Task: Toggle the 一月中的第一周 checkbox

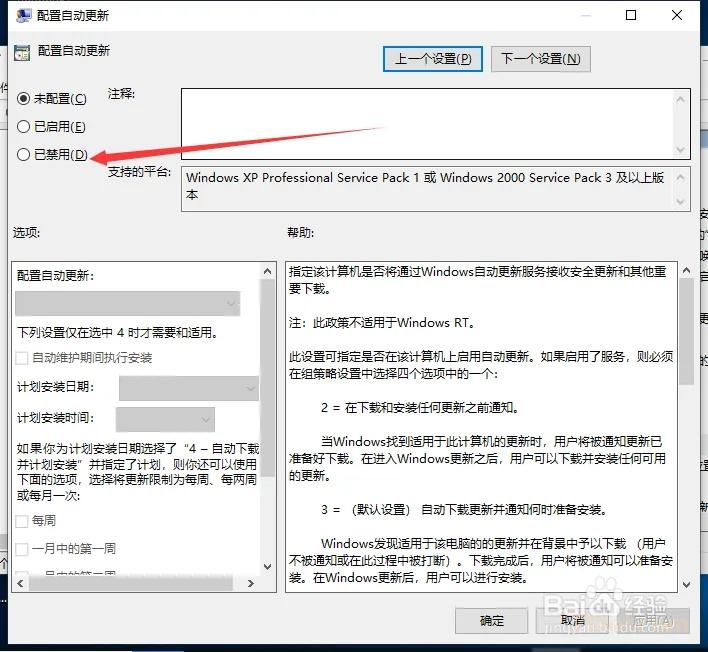Action: (22, 549)
